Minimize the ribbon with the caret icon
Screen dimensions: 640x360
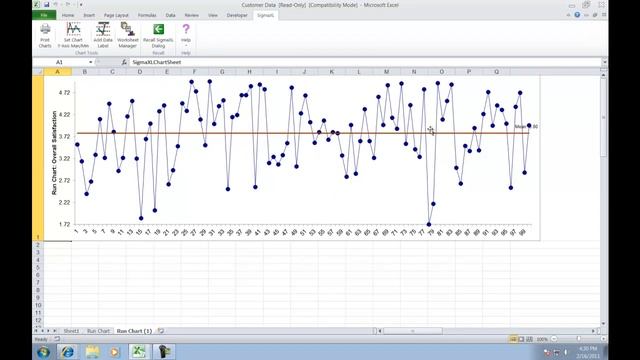pyautogui.click(x=569, y=15)
